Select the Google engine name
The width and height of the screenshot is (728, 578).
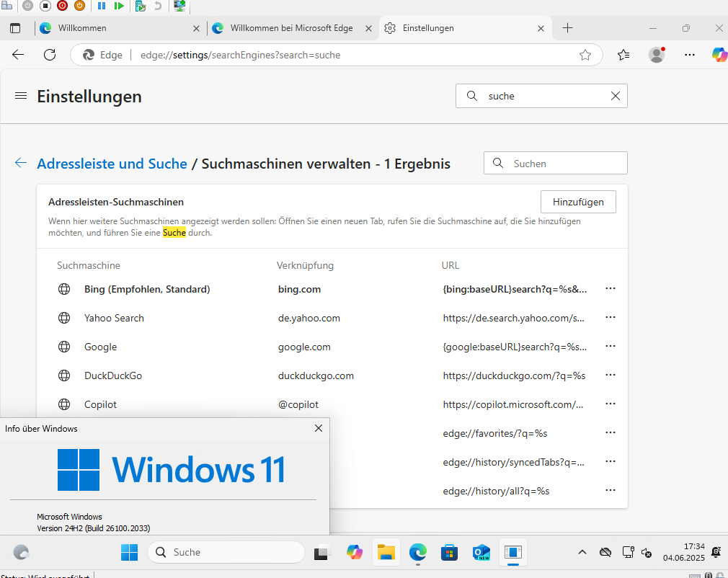point(100,347)
